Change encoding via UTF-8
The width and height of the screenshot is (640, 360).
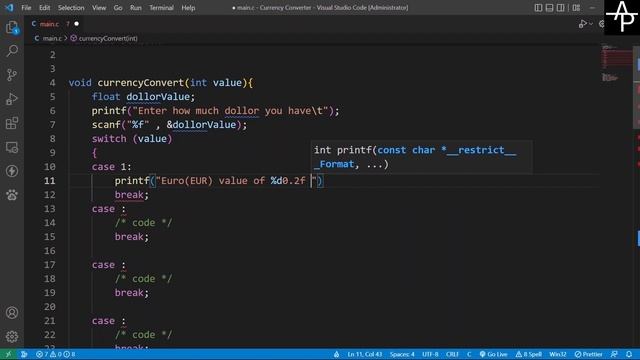coord(430,354)
